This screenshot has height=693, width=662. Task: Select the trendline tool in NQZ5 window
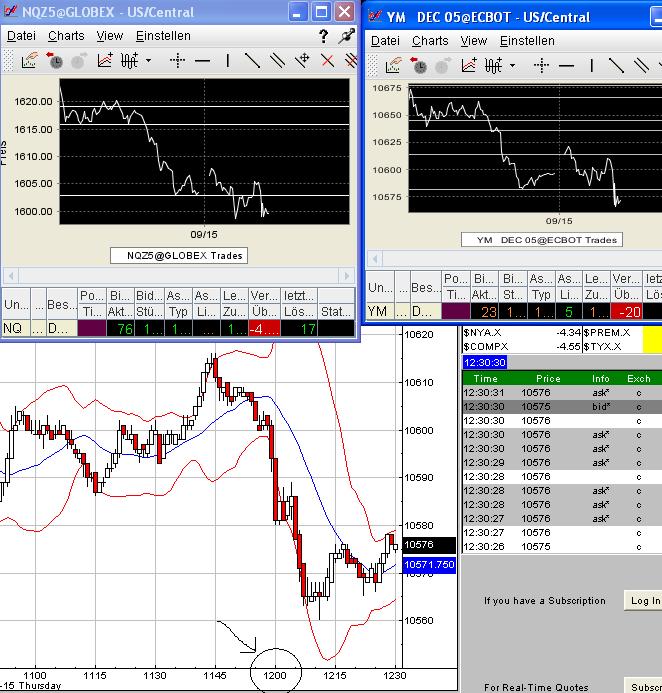click(252, 61)
